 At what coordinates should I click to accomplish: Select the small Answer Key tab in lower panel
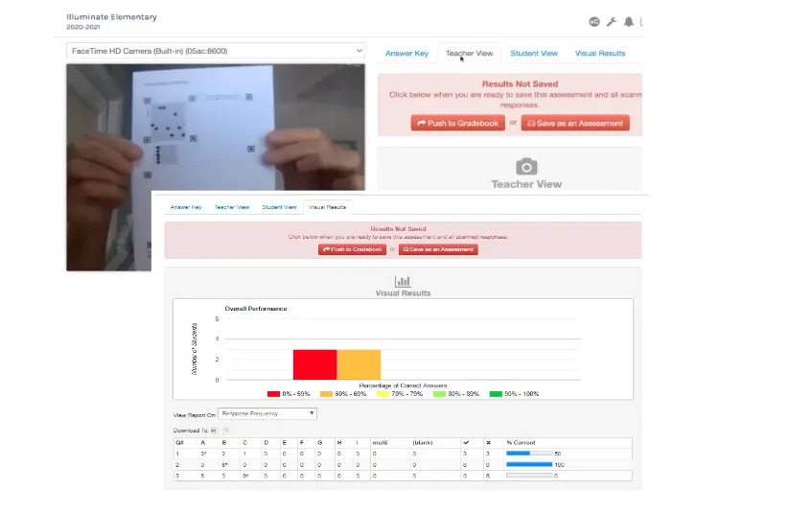(x=186, y=207)
